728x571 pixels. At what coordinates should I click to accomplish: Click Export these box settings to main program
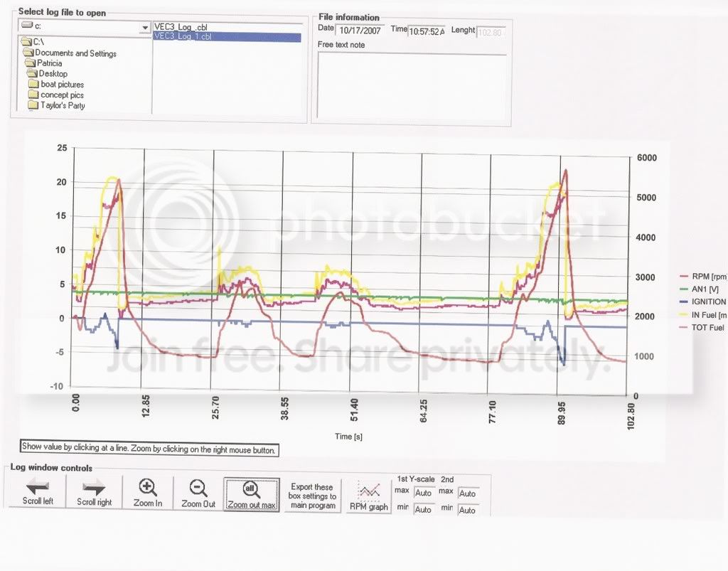[x=312, y=496]
